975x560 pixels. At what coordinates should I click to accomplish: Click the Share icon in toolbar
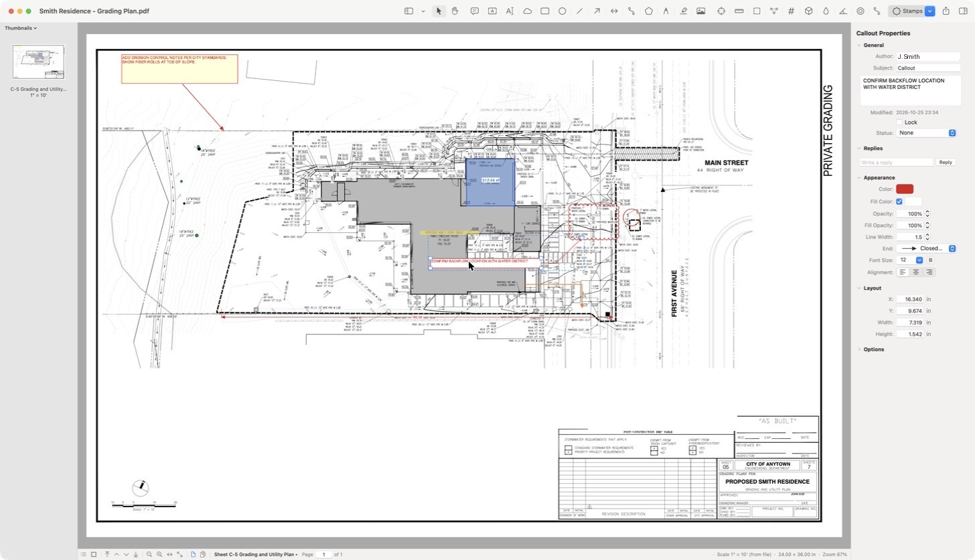946,11
